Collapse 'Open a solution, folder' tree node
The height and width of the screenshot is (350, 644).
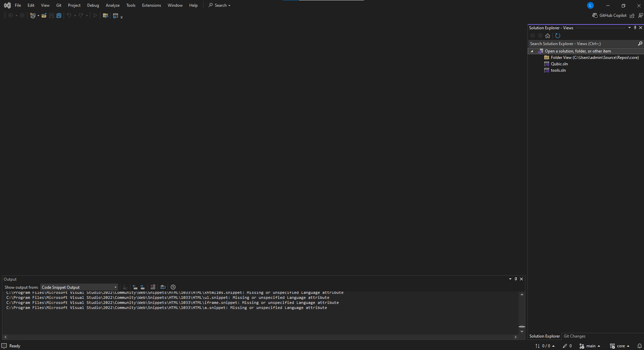pos(532,51)
